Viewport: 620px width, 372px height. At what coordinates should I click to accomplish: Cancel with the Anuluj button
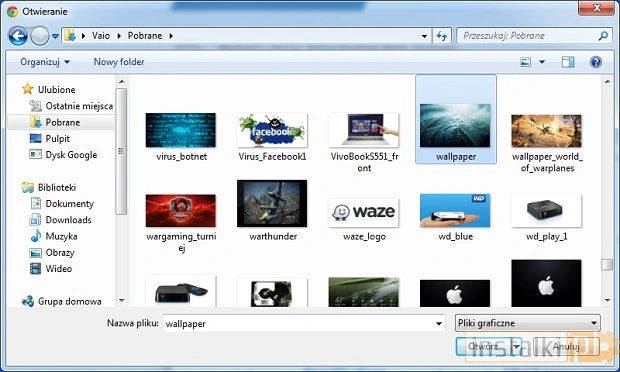tap(566, 347)
